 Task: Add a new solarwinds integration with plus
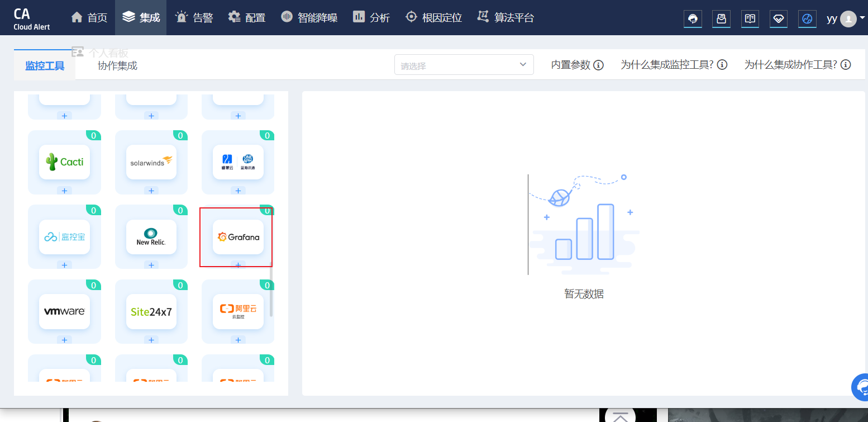pyautogui.click(x=151, y=191)
